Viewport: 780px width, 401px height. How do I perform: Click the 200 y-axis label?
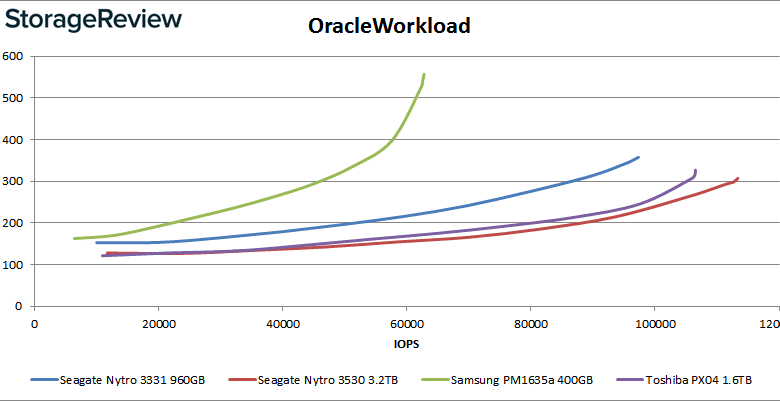point(12,223)
